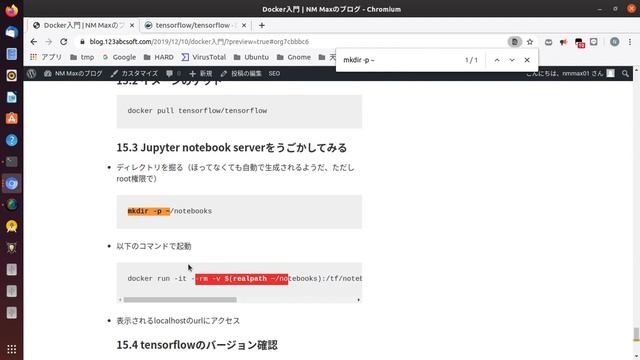Open nmmax01 user greeting menu

(570, 73)
